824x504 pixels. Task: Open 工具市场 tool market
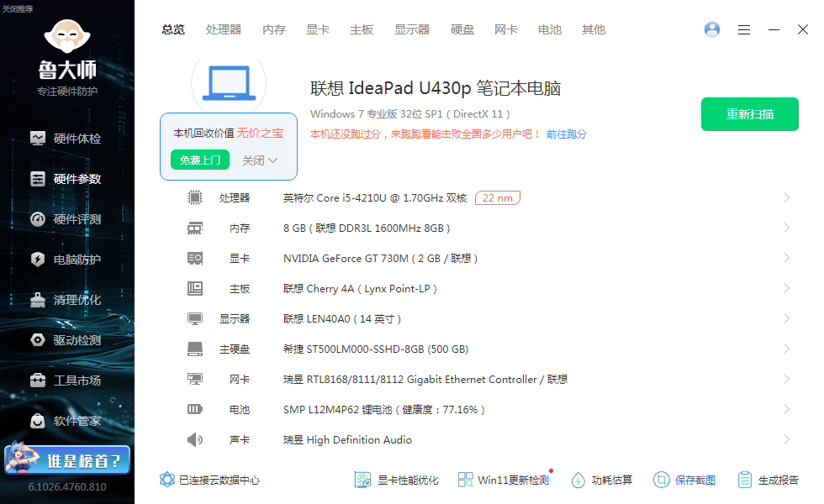pos(66,381)
